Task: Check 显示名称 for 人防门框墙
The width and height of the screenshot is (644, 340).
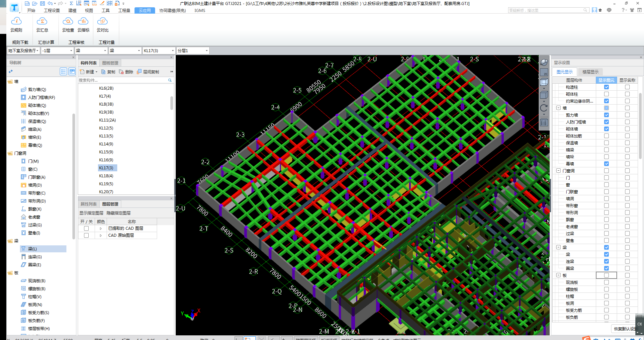Action: [x=627, y=122]
